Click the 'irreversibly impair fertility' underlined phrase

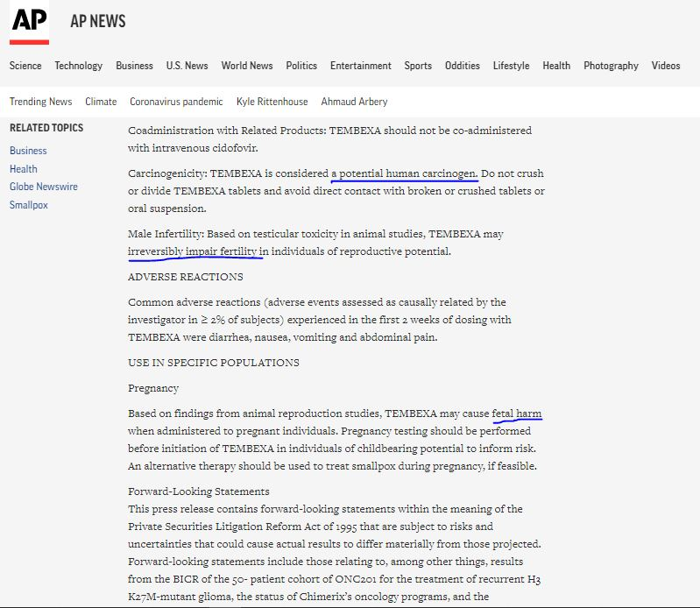[193, 251]
